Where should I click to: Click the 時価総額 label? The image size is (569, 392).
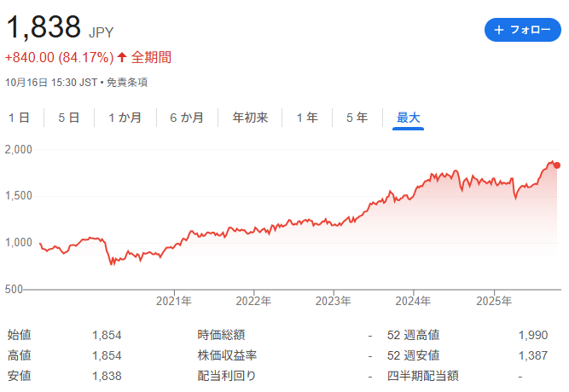221,335
